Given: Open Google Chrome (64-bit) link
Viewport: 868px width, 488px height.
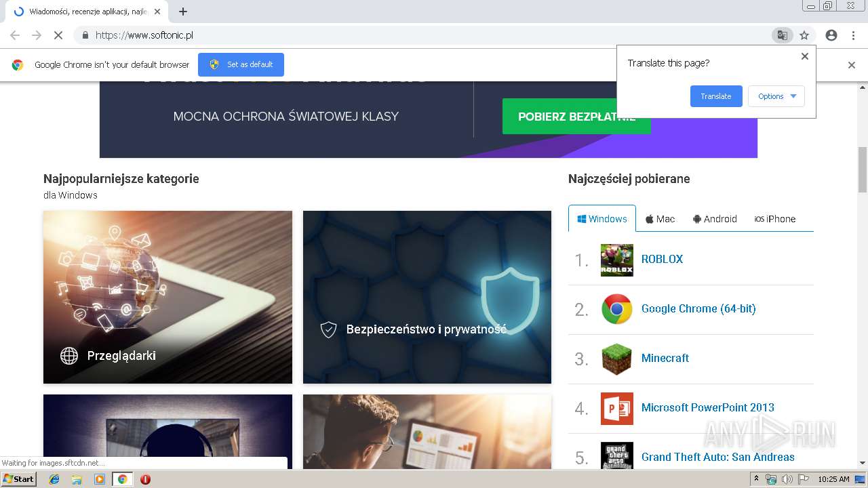Looking at the screenshot, I should [x=698, y=308].
